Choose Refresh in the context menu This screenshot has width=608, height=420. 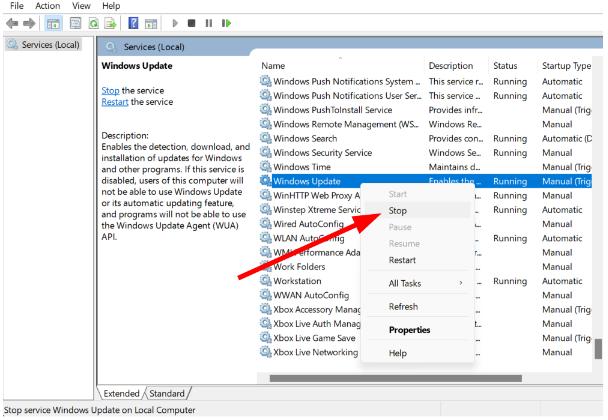click(418, 306)
